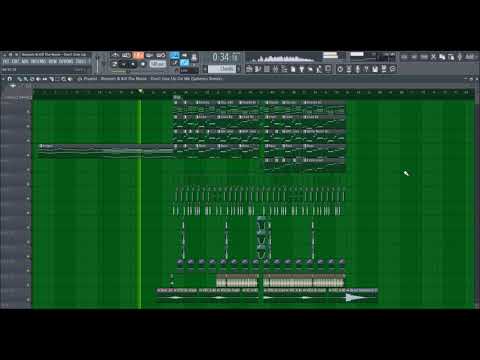Image resolution: width=480 pixels, height=360 pixels.
Task: Select the playlist Draw pencil tool
Action: pos(20,79)
